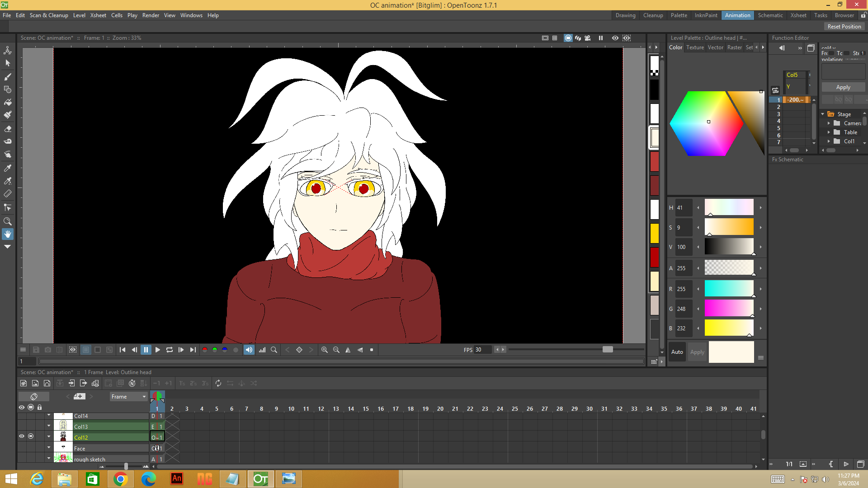
Task: Open the tool options arrow below Hand tool
Action: 8,247
